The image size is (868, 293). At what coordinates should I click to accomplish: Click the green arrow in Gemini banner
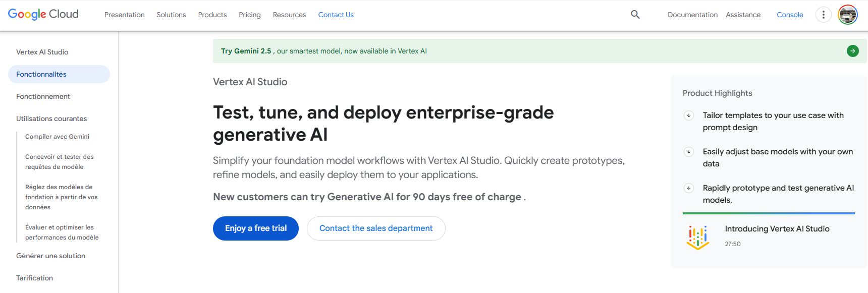pos(853,51)
